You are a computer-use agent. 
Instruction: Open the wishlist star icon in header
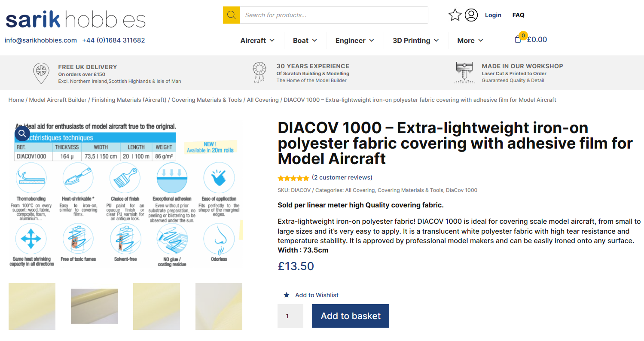(x=455, y=15)
